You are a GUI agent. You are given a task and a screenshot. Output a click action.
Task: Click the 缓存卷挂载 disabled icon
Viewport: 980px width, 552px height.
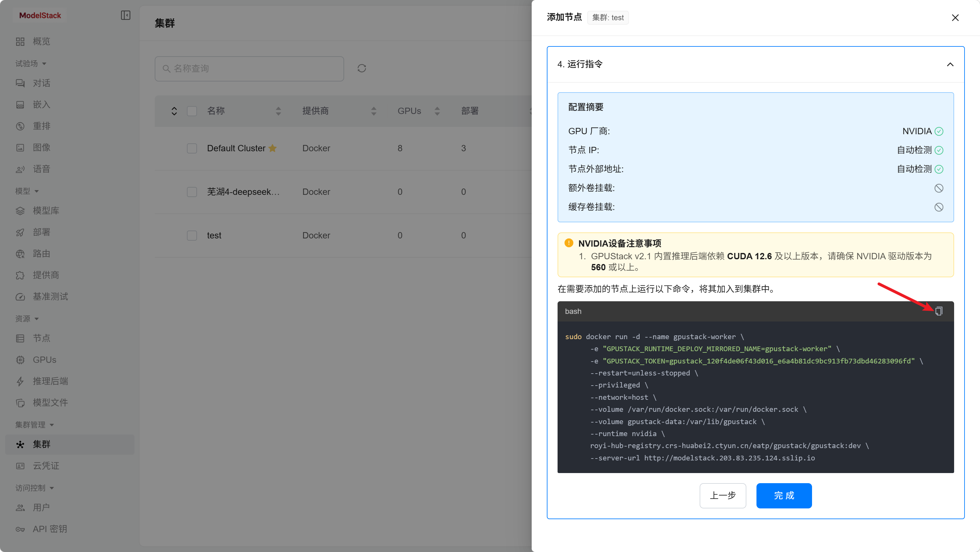tap(939, 207)
